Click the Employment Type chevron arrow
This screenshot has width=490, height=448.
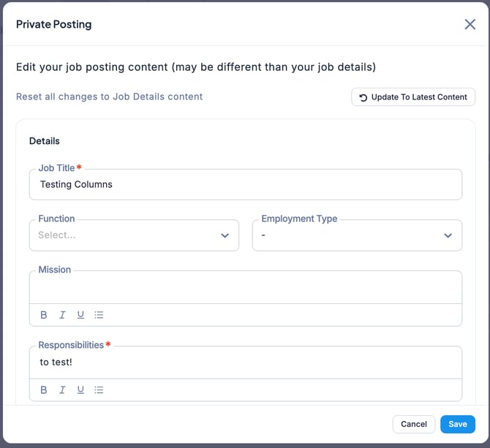[x=448, y=235]
